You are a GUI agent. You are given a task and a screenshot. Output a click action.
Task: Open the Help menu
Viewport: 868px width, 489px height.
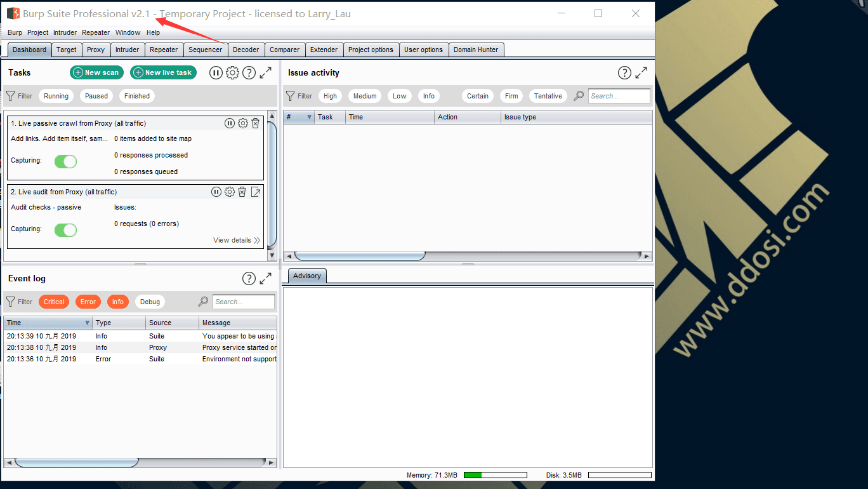point(154,32)
